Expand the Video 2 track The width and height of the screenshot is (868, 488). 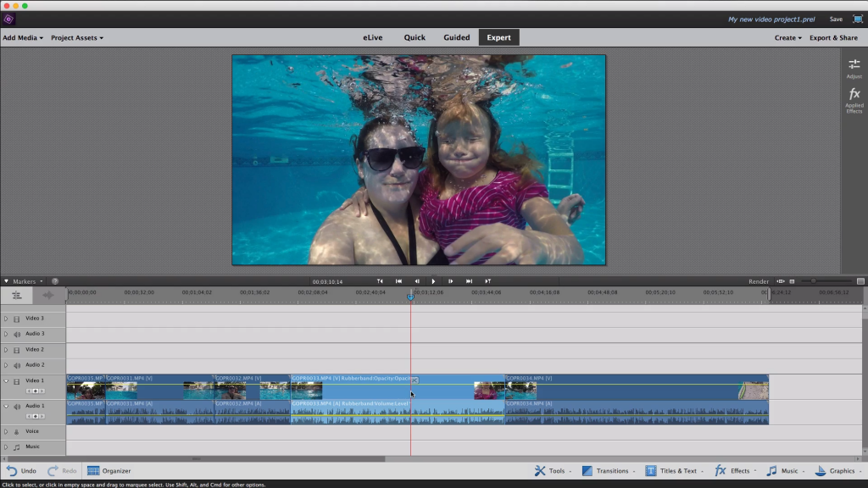click(x=6, y=350)
